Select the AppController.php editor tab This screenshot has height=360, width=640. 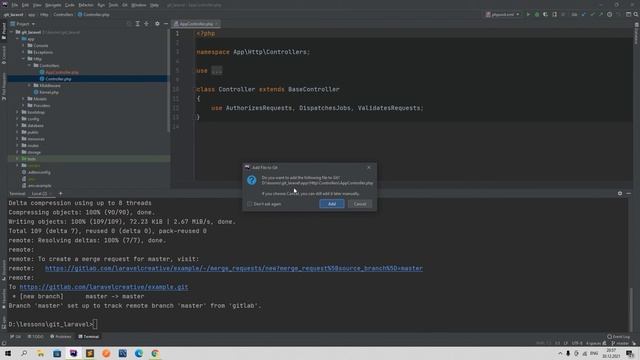tap(196, 24)
